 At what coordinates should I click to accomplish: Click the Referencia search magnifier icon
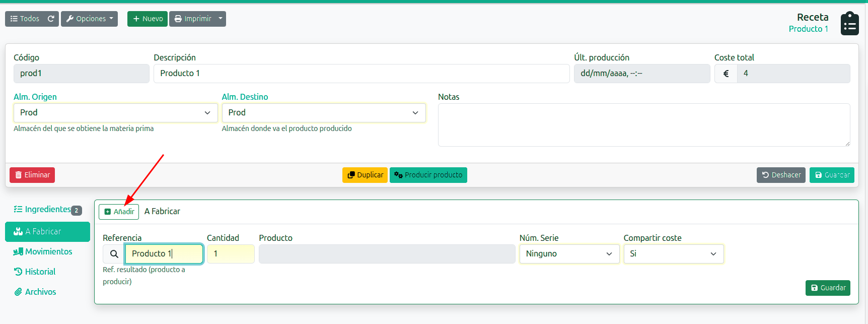pyautogui.click(x=114, y=254)
